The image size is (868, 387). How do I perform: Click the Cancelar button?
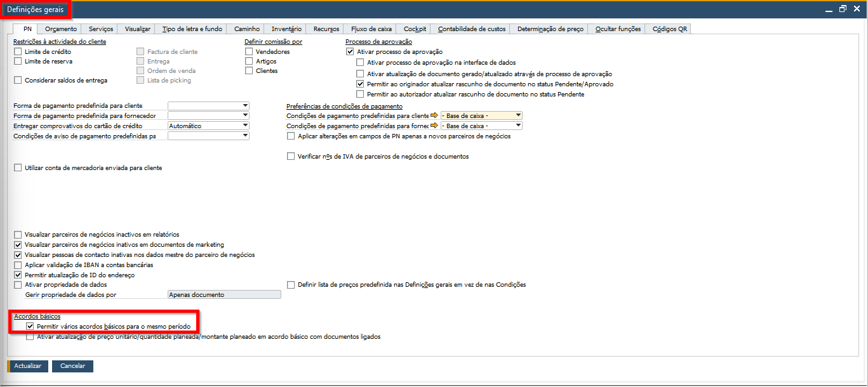click(x=72, y=366)
